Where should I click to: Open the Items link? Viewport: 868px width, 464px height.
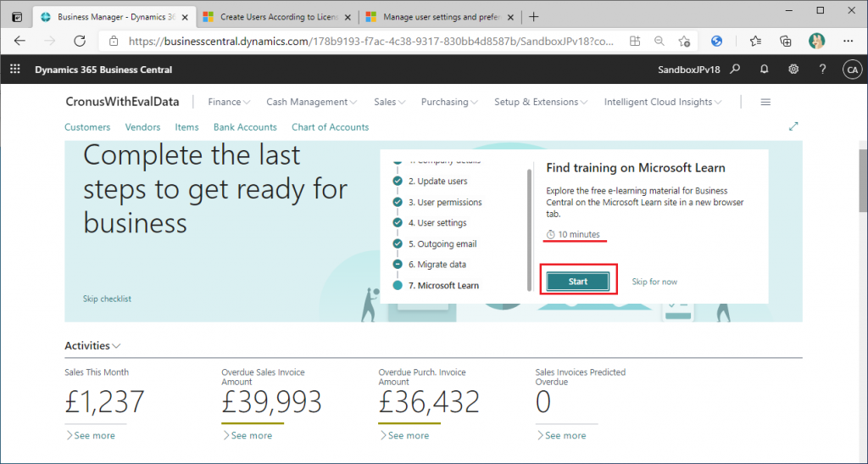[x=186, y=126]
